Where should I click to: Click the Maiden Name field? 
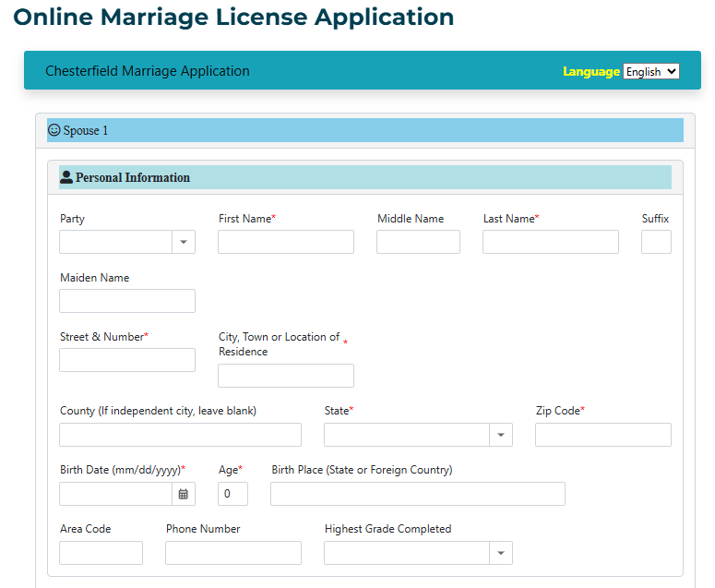point(127,301)
